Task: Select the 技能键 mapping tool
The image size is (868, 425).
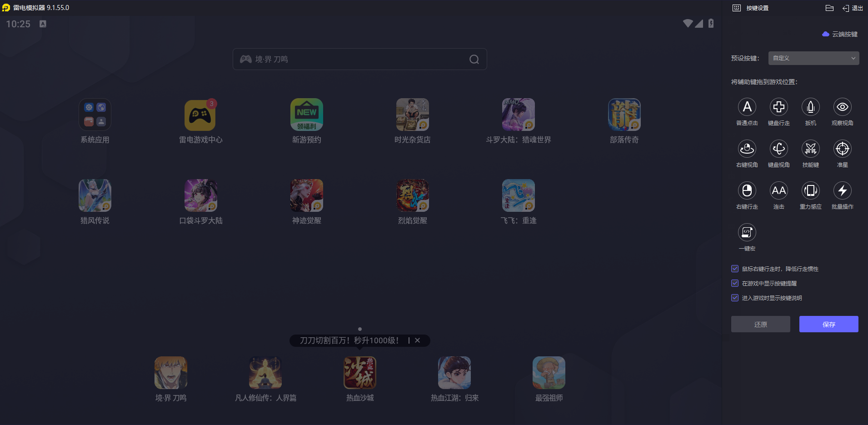Action: (x=811, y=149)
